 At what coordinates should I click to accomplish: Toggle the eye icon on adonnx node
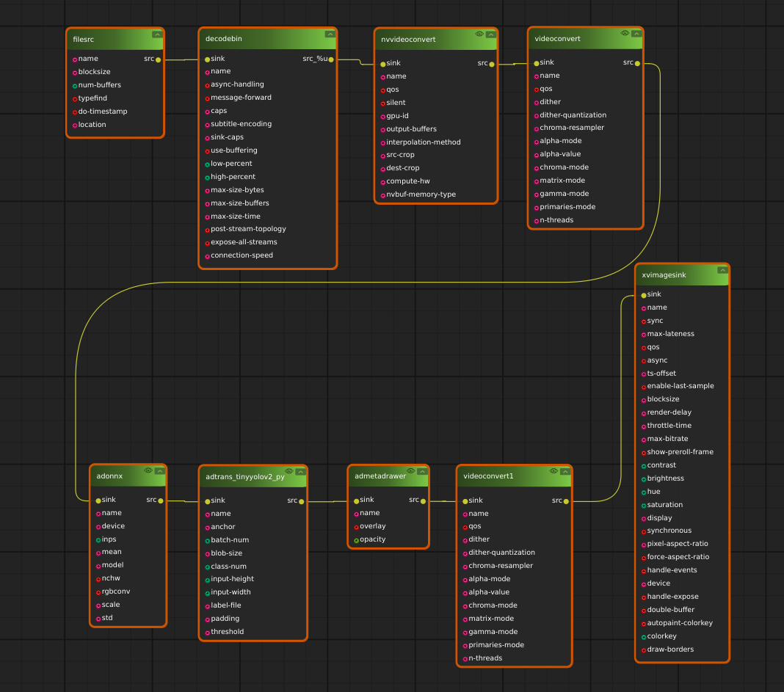(148, 470)
